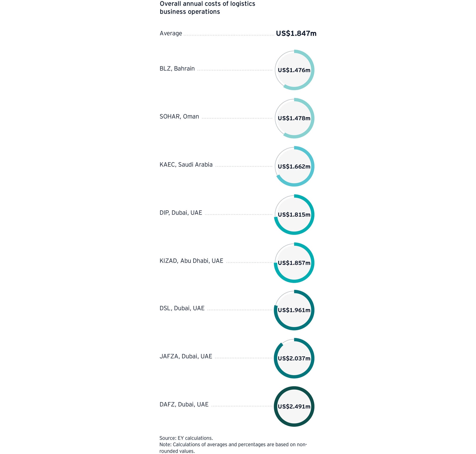The image size is (476, 454).
Task: Select the SOHAR, Oman label
Action: (179, 117)
